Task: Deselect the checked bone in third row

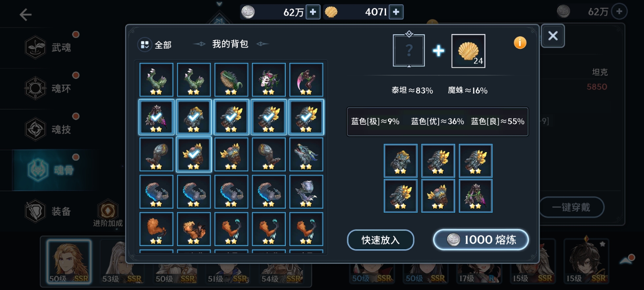Action: (194, 154)
